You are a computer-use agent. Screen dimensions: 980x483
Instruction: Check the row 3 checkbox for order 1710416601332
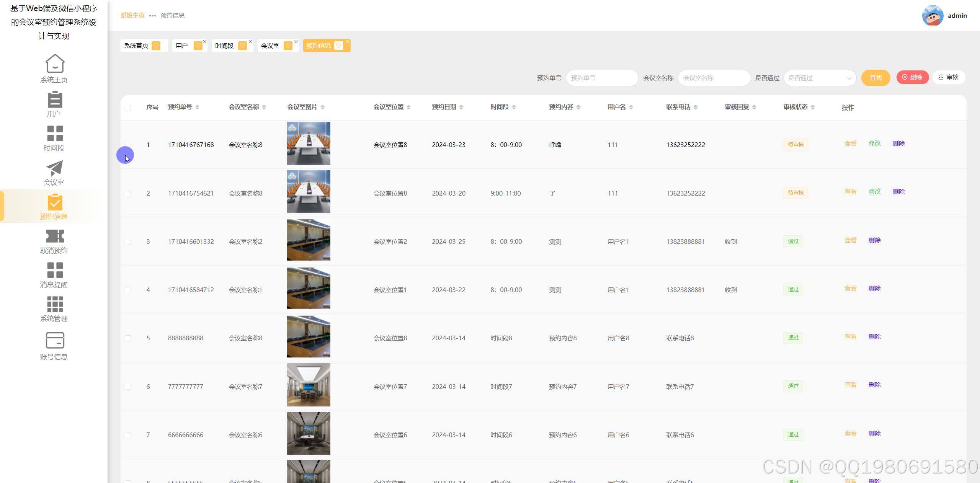coord(128,242)
